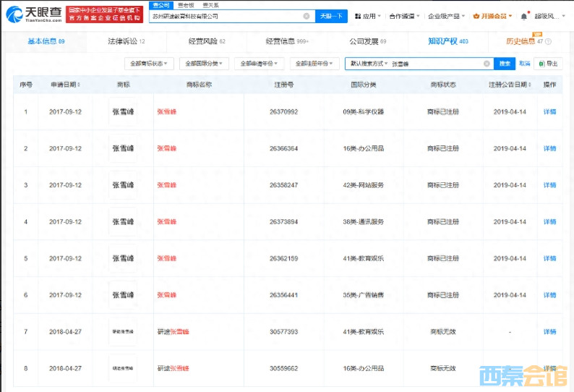Open trademark image for registration 26370992
This screenshot has width=574, height=392.
pos(123,111)
